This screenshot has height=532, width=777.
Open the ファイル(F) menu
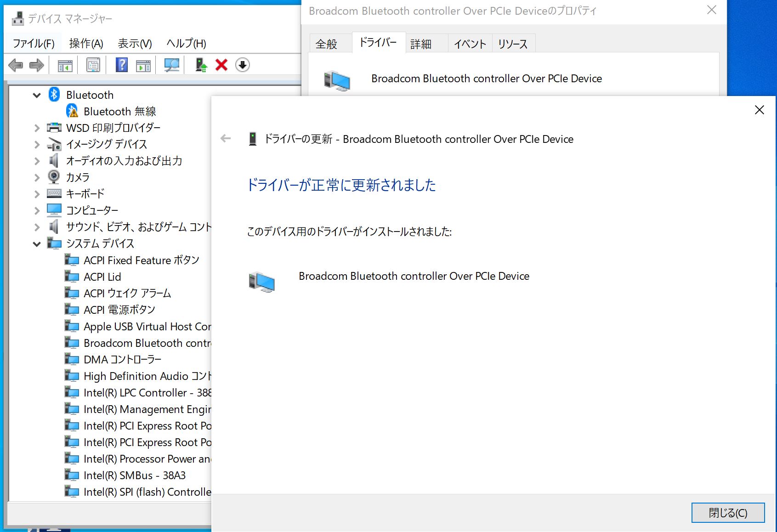coord(34,43)
